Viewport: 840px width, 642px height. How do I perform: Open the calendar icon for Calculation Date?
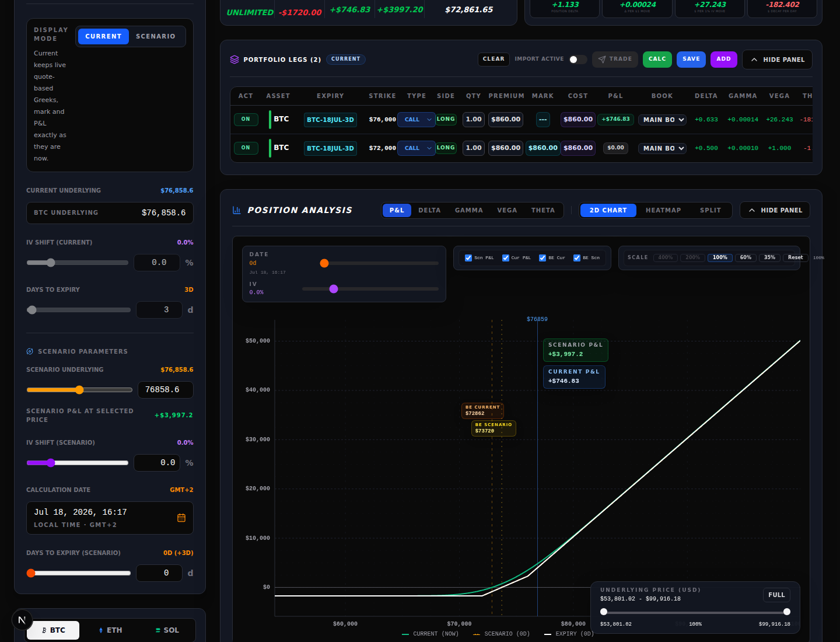(181, 518)
